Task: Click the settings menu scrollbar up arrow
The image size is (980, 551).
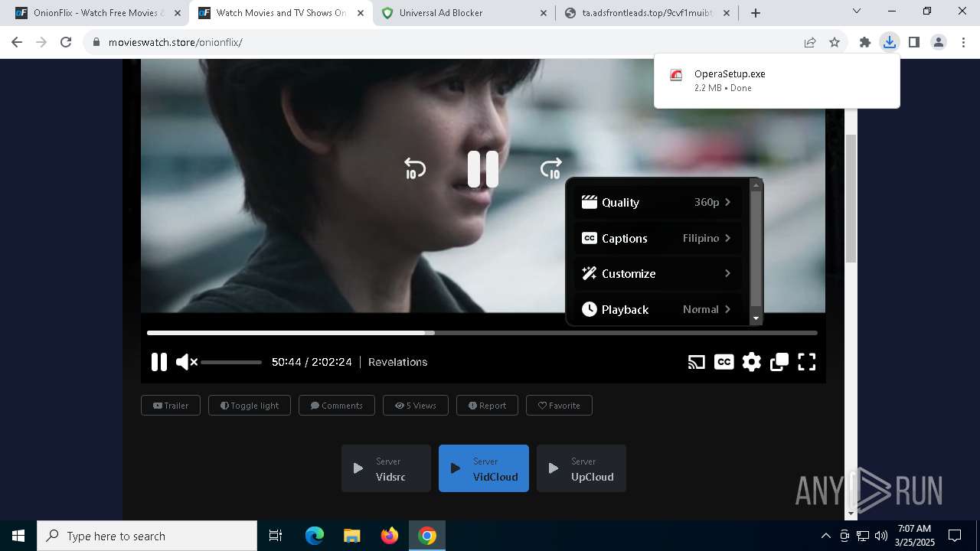Action: [x=756, y=184]
